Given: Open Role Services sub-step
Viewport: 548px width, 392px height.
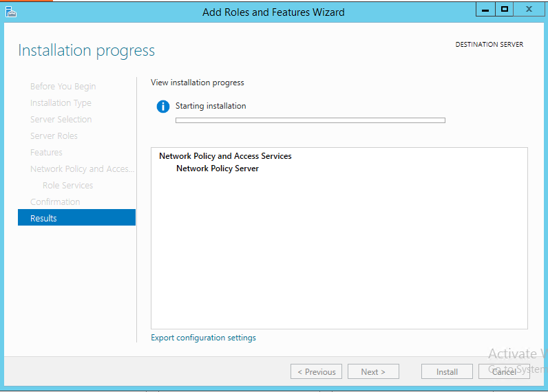Looking at the screenshot, I should 67,186.
